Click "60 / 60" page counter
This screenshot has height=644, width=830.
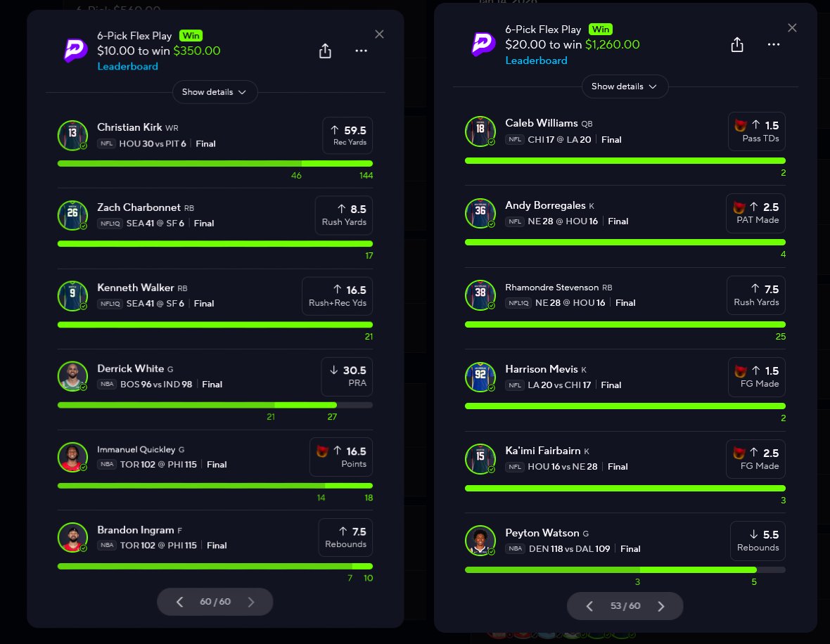[x=215, y=602]
